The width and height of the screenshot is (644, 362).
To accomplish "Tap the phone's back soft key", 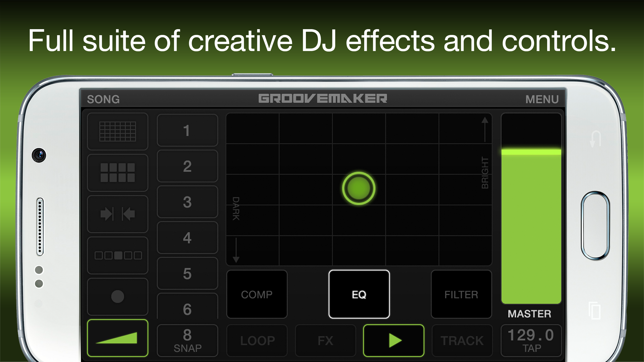I will pyautogui.click(x=595, y=139).
